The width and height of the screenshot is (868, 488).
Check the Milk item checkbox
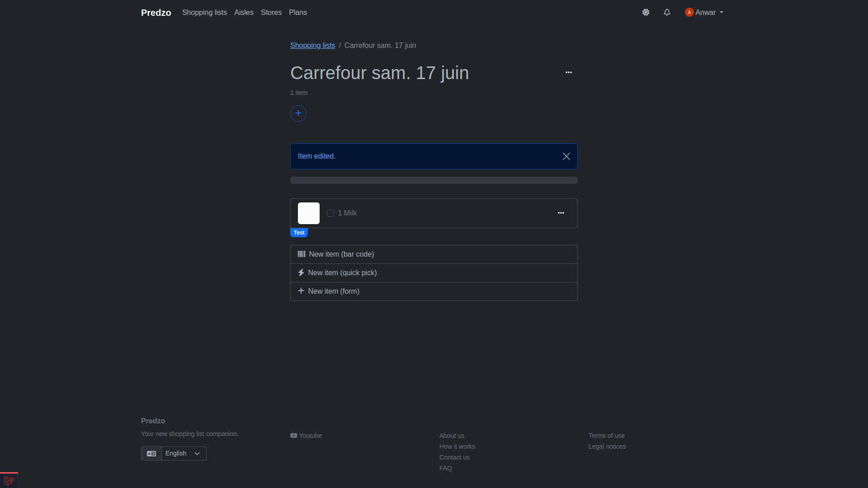(x=330, y=213)
